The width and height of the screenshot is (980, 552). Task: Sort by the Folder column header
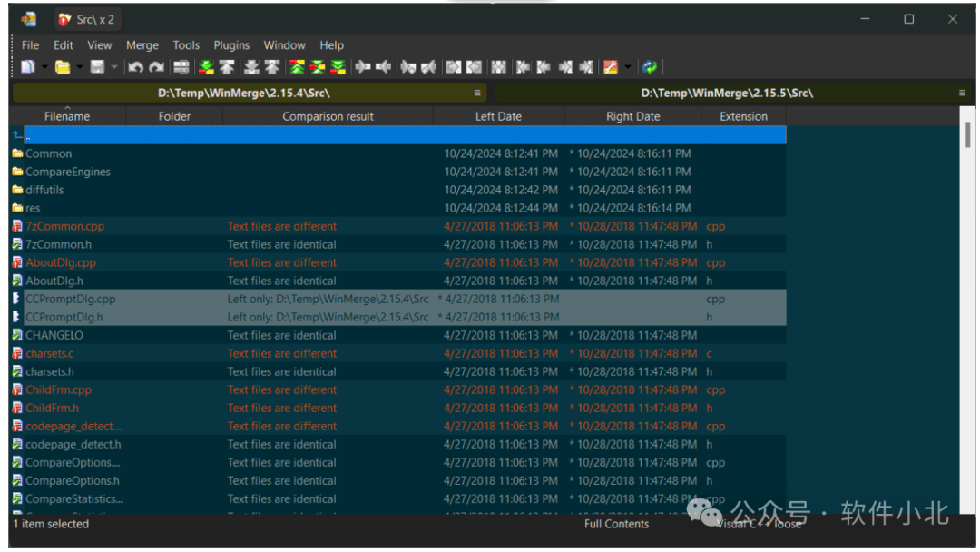pyautogui.click(x=174, y=116)
